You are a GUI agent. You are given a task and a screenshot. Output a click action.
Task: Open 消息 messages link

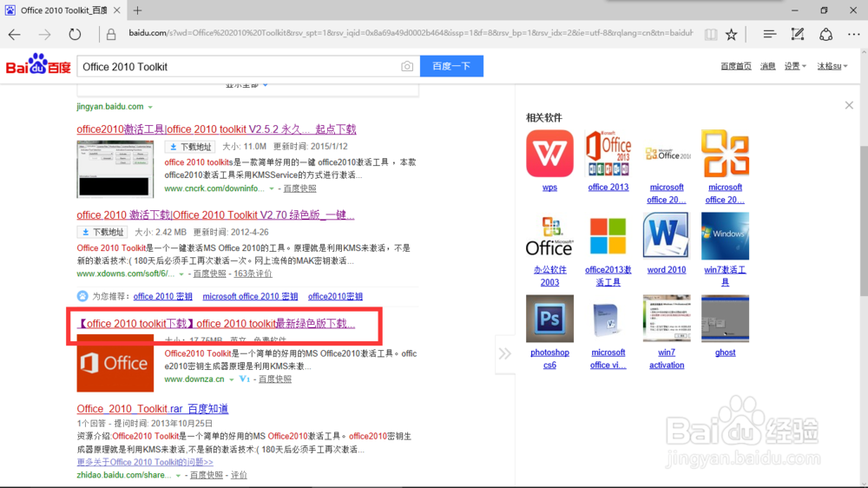(x=768, y=66)
